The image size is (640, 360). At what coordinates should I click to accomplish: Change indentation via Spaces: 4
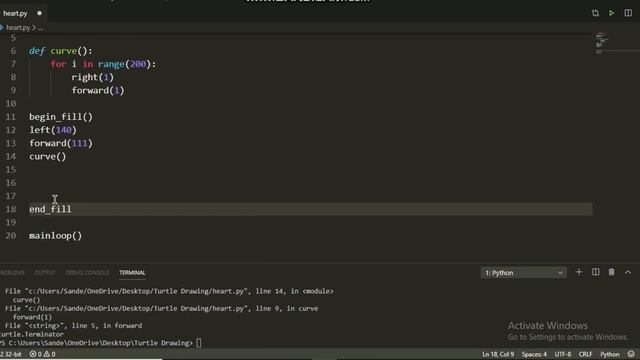click(x=534, y=354)
